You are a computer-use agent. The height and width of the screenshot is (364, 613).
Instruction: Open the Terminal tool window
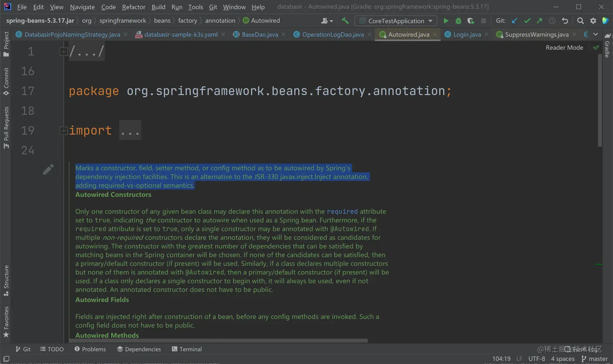[x=187, y=349]
